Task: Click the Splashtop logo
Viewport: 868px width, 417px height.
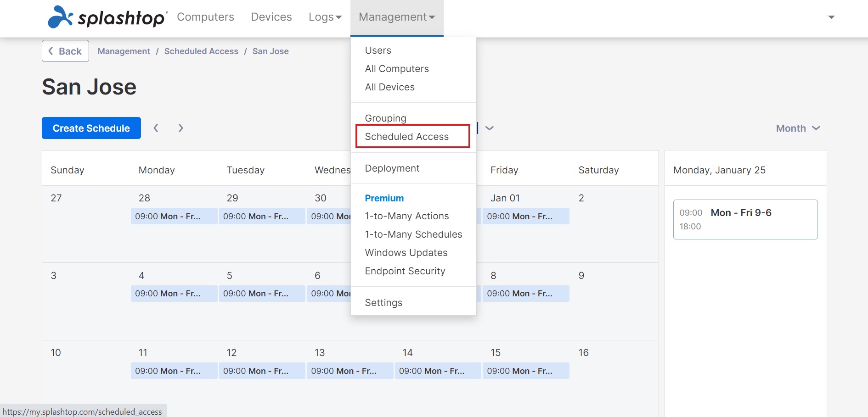Action: [107, 17]
